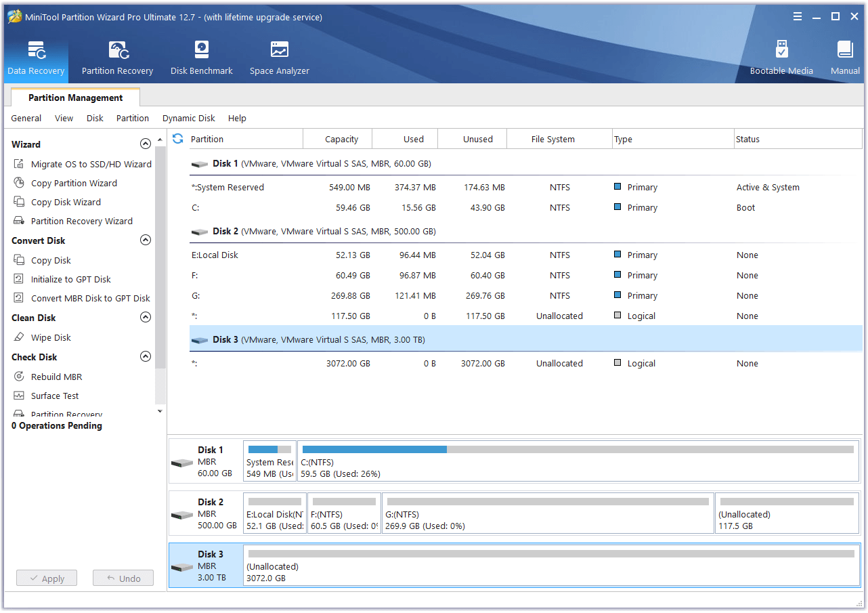Open the Manual
This screenshot has height=613, width=868.
pos(844,58)
